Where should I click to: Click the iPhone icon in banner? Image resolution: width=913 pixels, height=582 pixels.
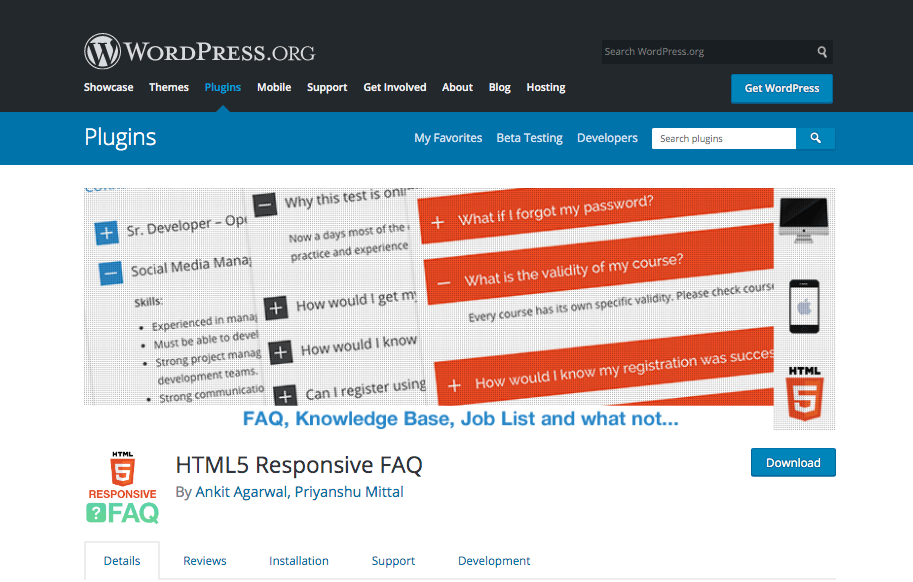click(804, 306)
